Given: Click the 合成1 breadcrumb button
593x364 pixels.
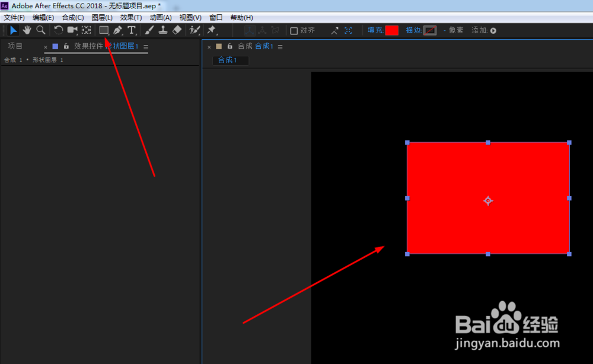Looking at the screenshot, I should 230,60.
